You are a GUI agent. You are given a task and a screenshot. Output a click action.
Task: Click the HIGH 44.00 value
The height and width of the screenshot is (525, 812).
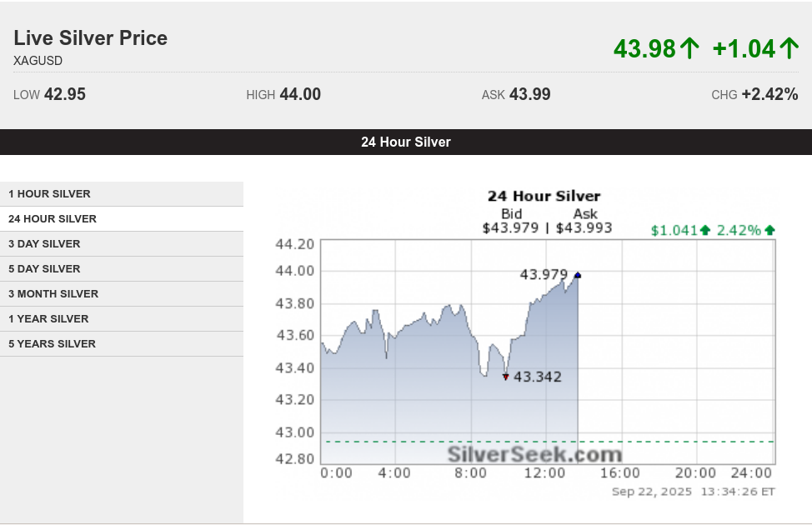[x=300, y=94]
